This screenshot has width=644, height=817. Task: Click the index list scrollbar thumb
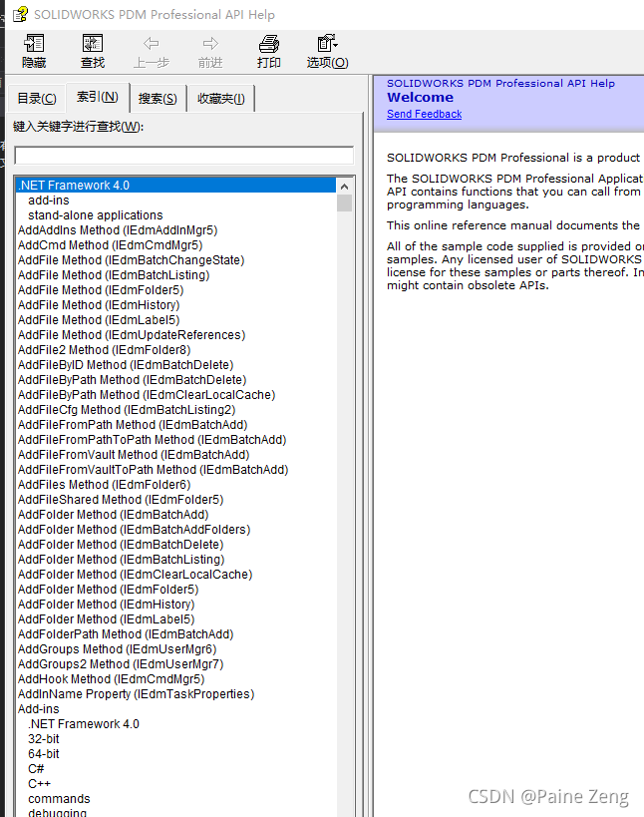click(x=344, y=203)
